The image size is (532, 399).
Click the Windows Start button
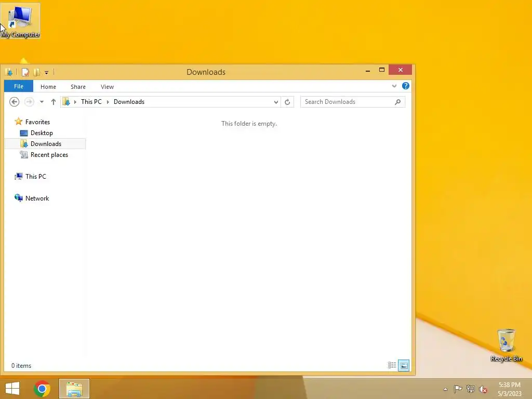12,389
